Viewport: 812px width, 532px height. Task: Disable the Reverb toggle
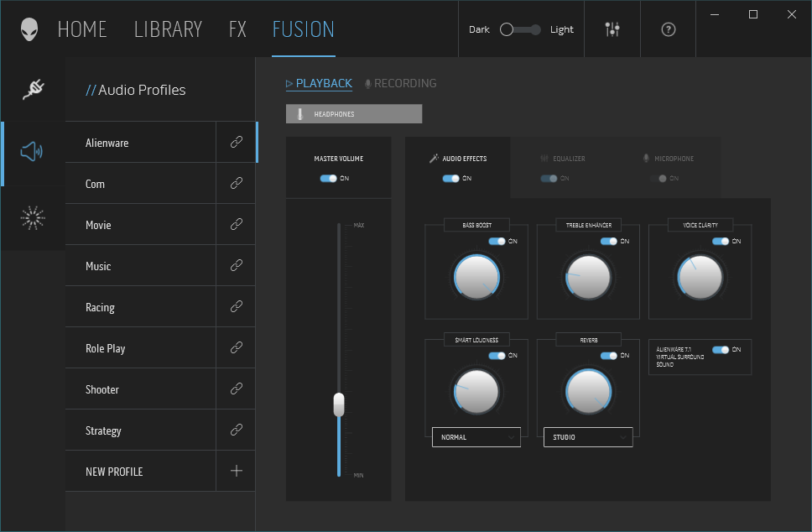click(609, 355)
